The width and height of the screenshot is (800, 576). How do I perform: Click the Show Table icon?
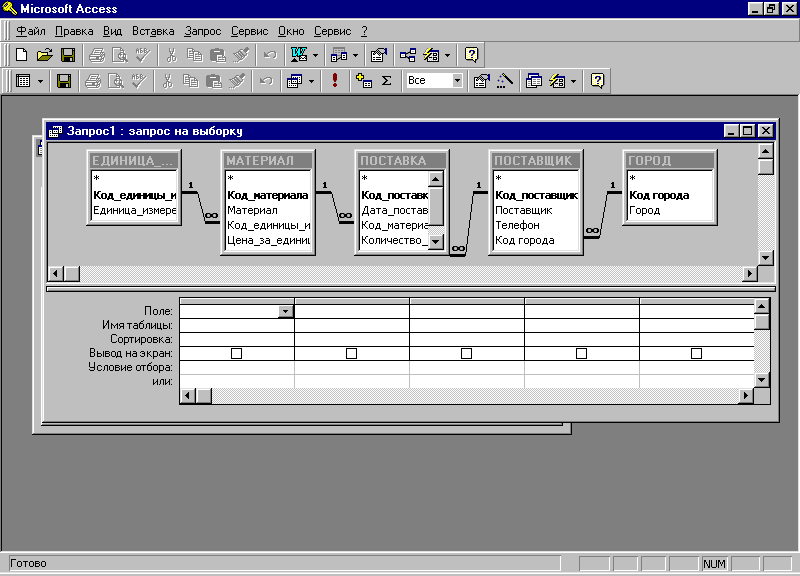364,81
